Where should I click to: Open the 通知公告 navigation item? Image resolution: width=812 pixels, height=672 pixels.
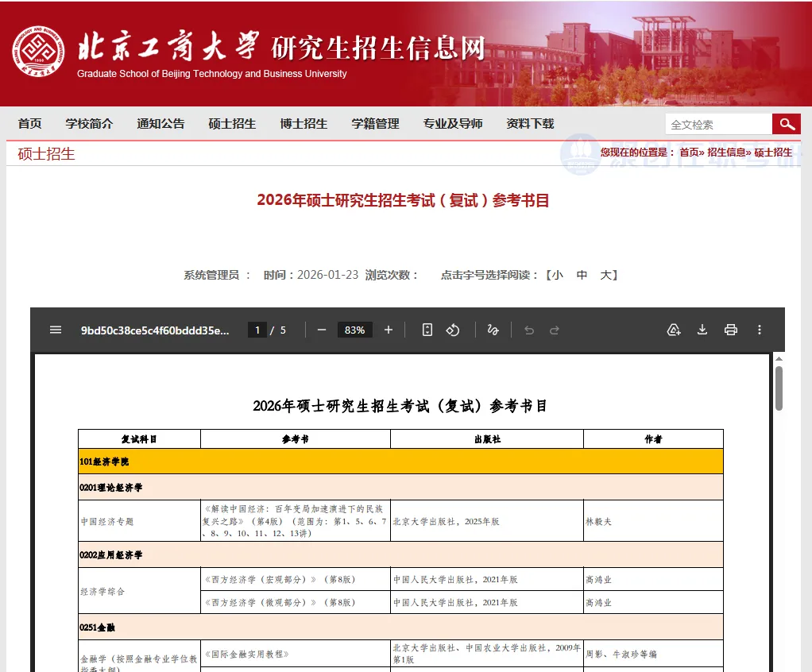[x=160, y=124]
